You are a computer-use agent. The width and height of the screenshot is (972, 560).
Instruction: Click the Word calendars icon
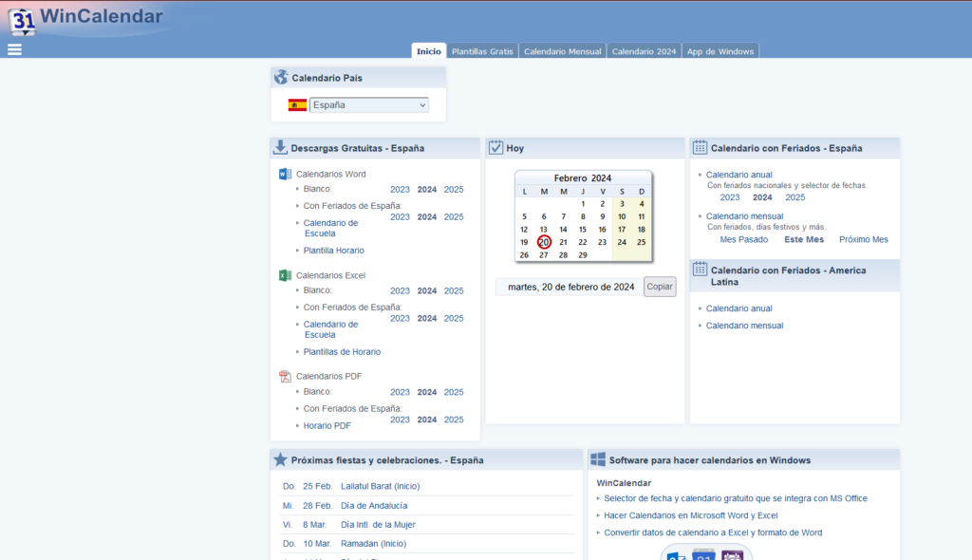coord(285,174)
